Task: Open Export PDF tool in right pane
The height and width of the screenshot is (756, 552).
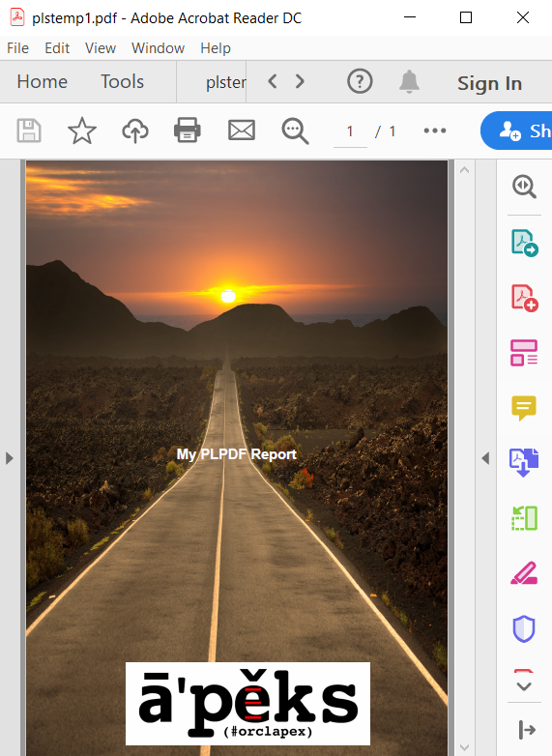Action: pyautogui.click(x=525, y=243)
